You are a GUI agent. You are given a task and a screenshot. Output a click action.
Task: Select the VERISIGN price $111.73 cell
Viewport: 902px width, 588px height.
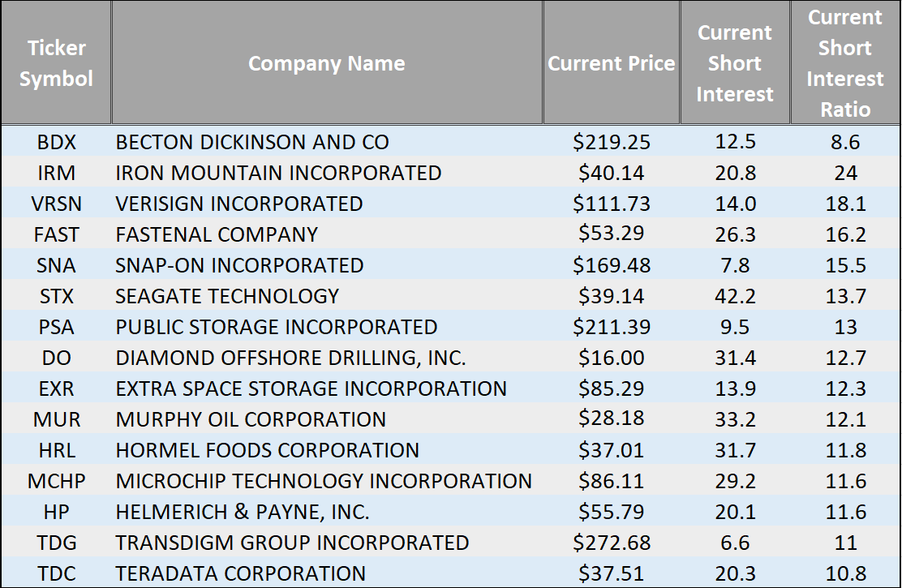point(611,204)
